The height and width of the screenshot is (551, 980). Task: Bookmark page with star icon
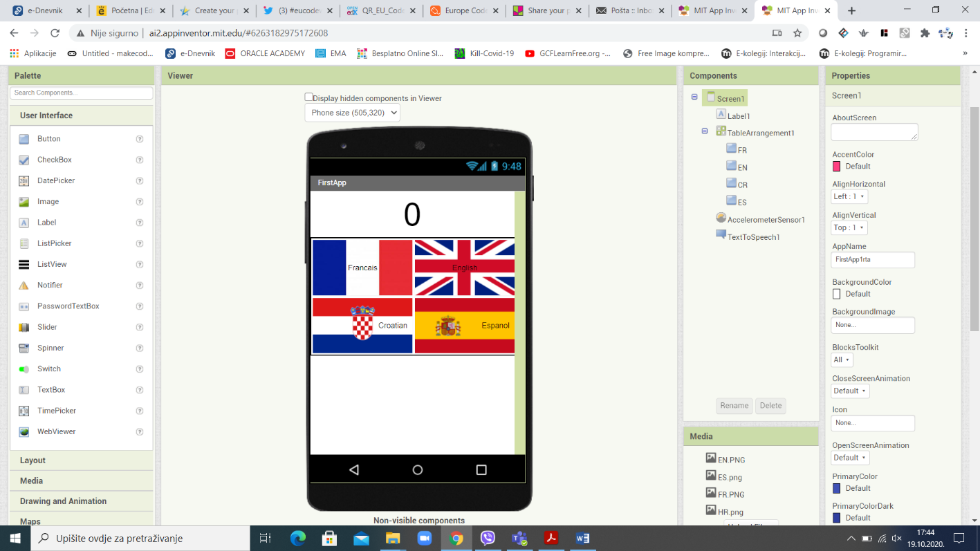point(797,32)
